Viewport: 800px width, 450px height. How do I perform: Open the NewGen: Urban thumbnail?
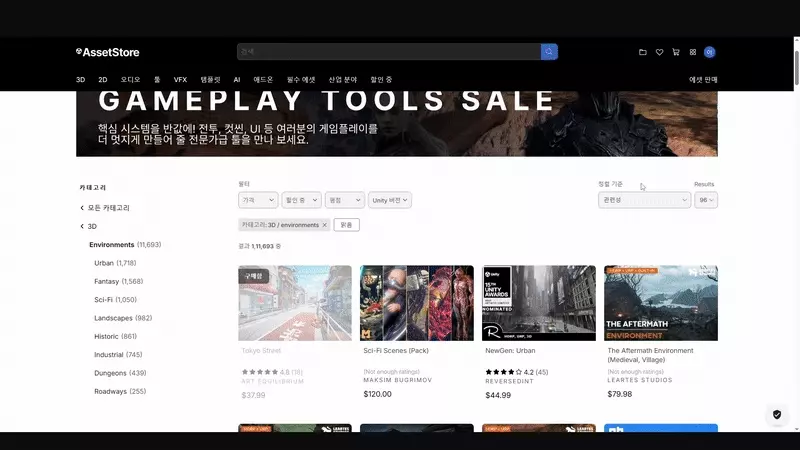pos(539,303)
